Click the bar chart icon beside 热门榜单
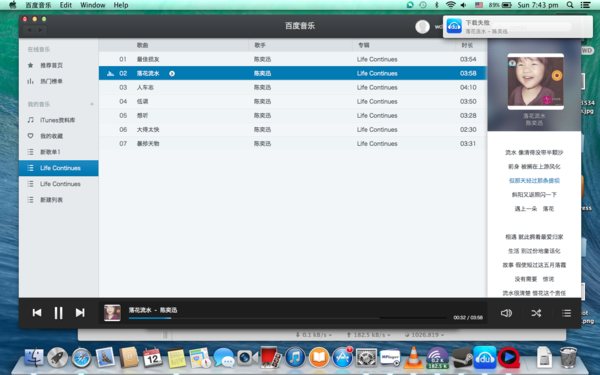Screen dimensions: 600x375 30,81
